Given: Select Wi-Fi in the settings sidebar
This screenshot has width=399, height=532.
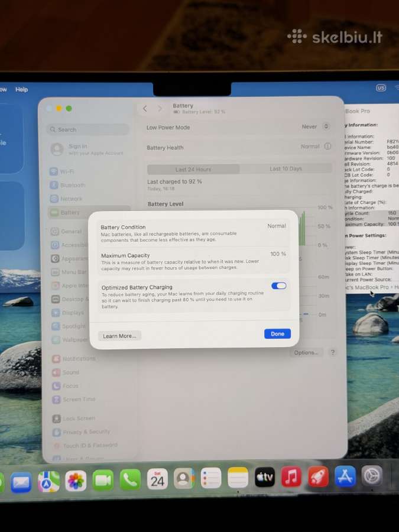Looking at the screenshot, I should pyautogui.click(x=61, y=171).
